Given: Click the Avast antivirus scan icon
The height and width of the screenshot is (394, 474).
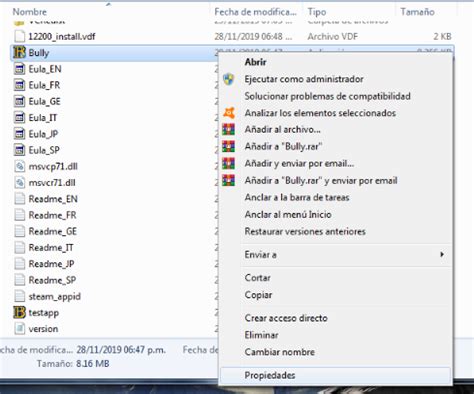Looking at the screenshot, I should tap(229, 113).
